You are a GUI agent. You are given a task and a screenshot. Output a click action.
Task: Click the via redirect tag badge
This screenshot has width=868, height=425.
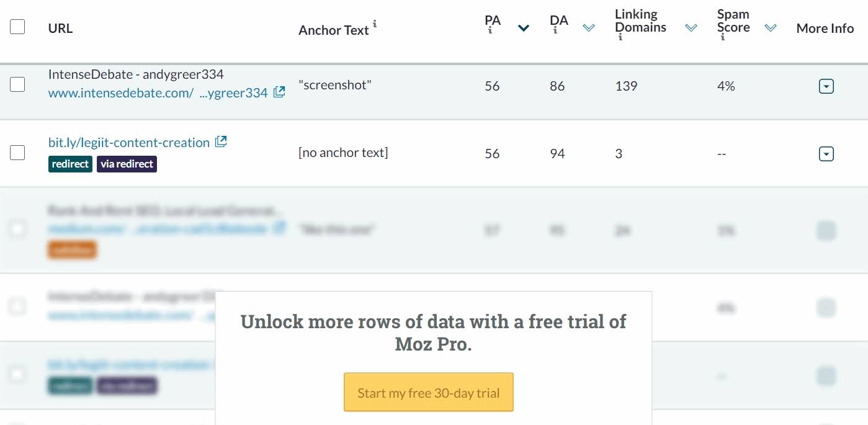pos(127,164)
